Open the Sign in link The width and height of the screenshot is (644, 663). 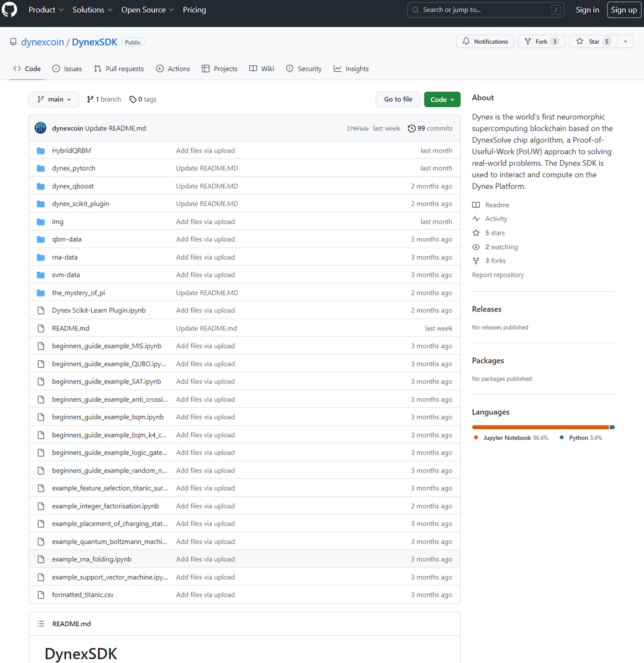coord(587,10)
